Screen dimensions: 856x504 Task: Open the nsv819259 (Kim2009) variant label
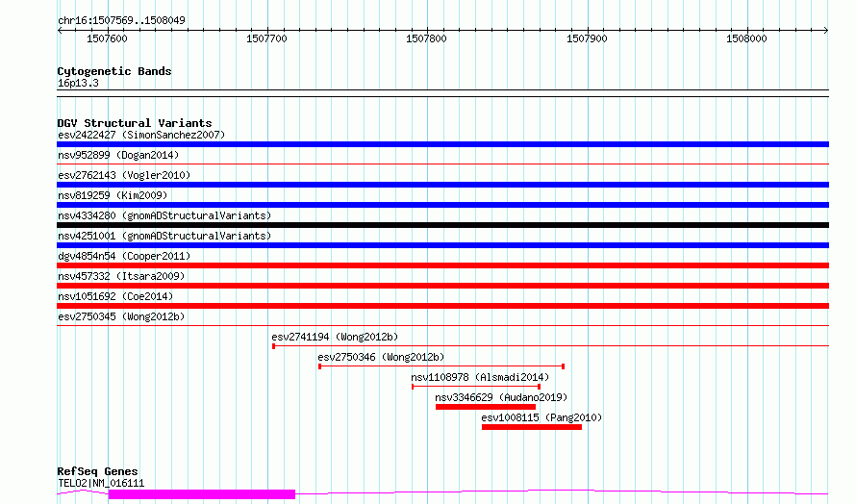[113, 195]
